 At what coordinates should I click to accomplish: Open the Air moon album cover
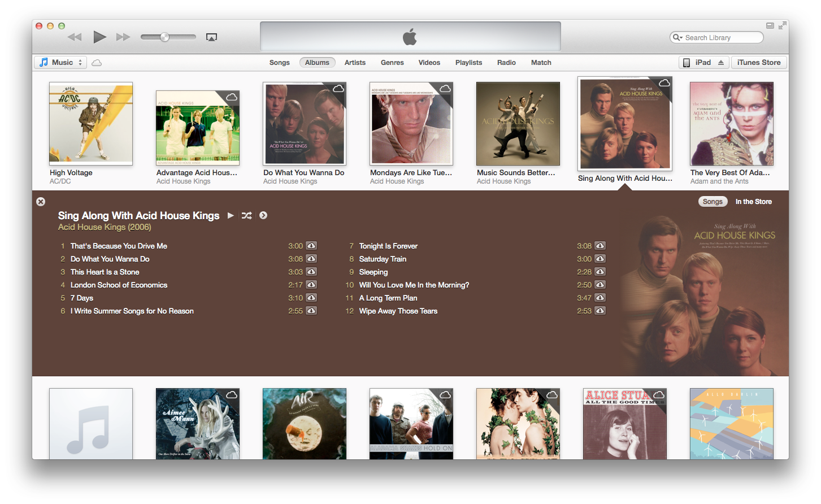(305, 424)
